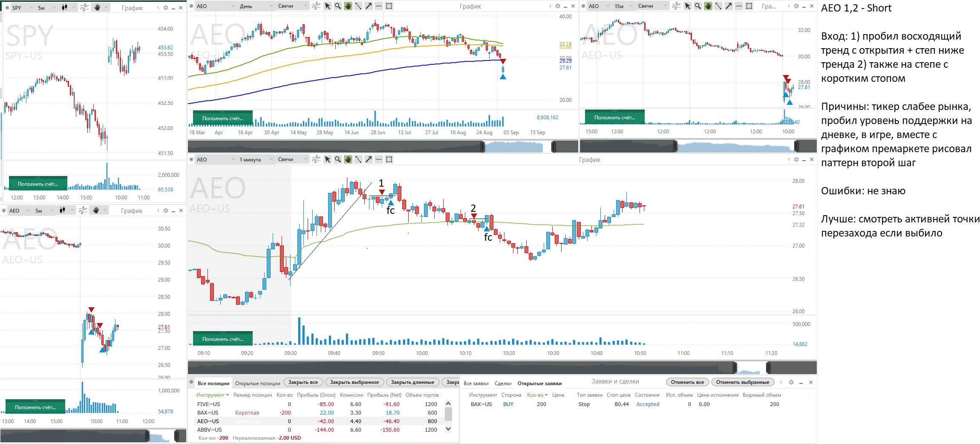980x444 pixels.
Task: Switch to the Все позиции tab
Action: (x=213, y=383)
